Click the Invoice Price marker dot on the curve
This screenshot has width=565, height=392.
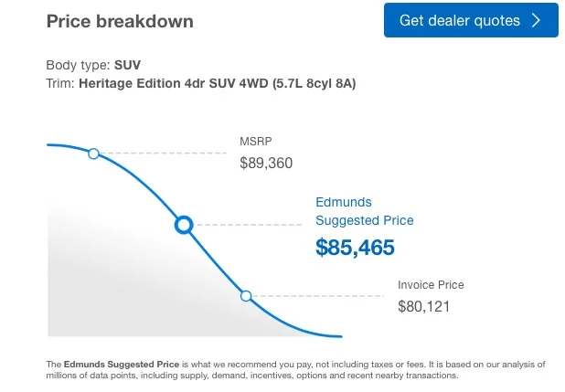(245, 295)
